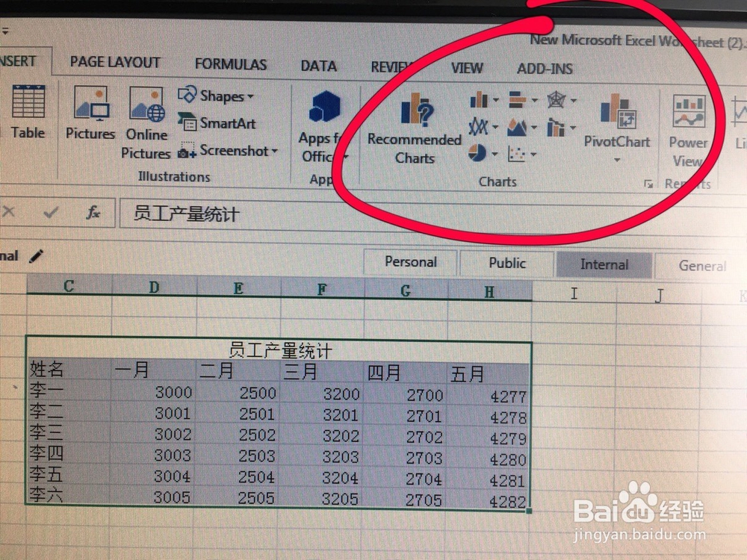The image size is (747, 560).
Task: Click the 三月 header cell
Action: point(321,372)
